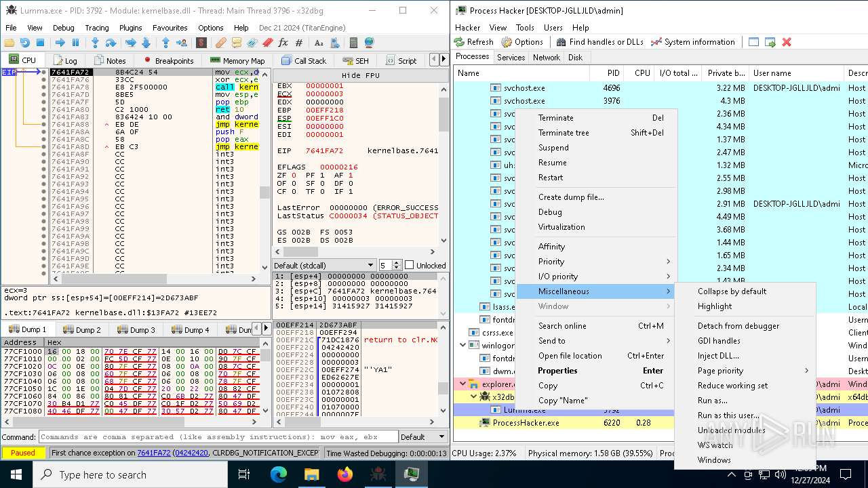Image resolution: width=868 pixels, height=488 pixels.
Task: Click the Options button in Process Hacker
Action: point(522,42)
